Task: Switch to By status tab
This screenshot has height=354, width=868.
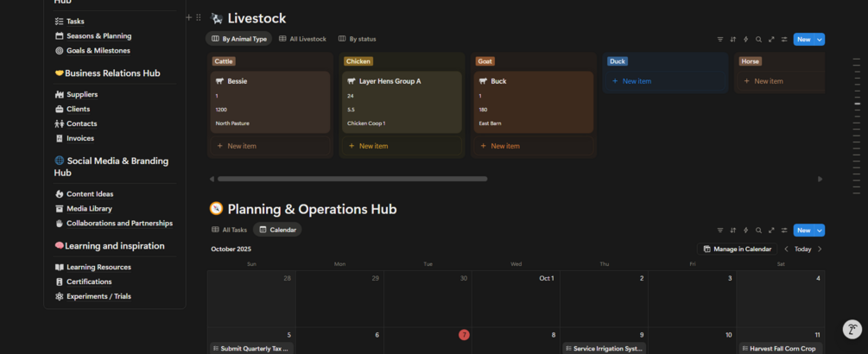Action: (357, 39)
